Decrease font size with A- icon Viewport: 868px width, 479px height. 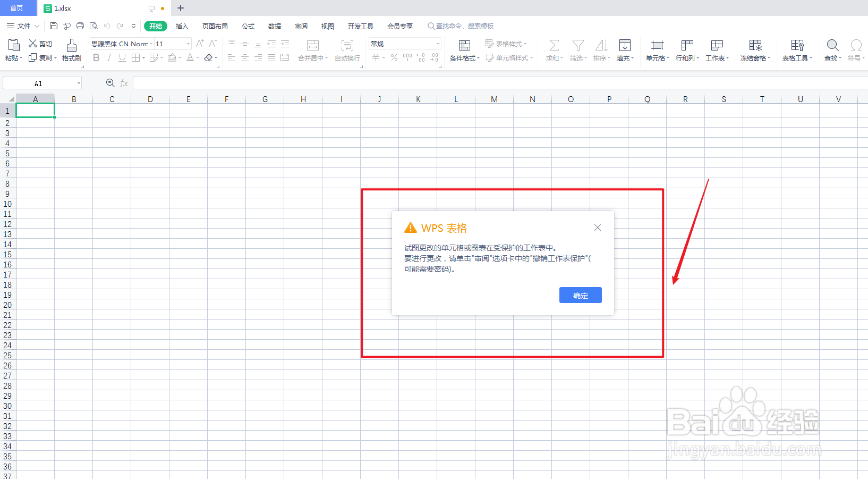[x=213, y=44]
